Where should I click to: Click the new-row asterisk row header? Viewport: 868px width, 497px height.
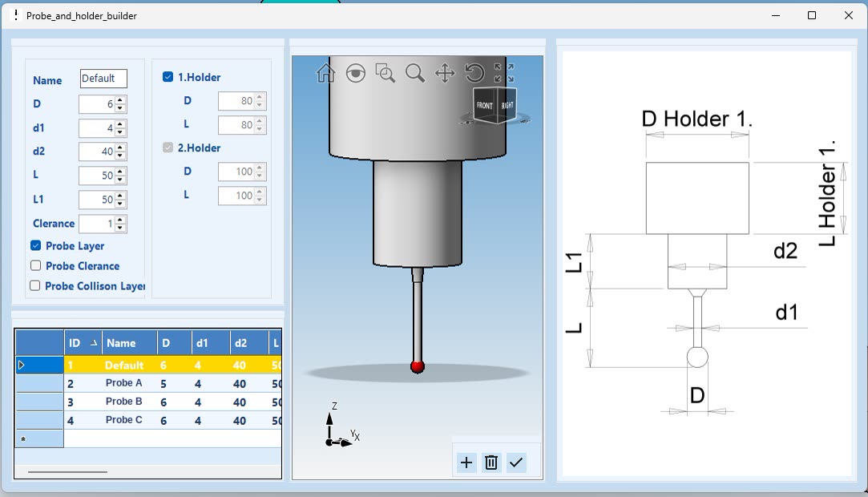pos(39,439)
